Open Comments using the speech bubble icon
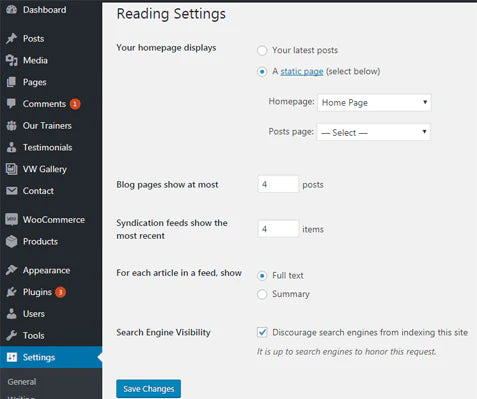477x399 pixels. (11, 104)
